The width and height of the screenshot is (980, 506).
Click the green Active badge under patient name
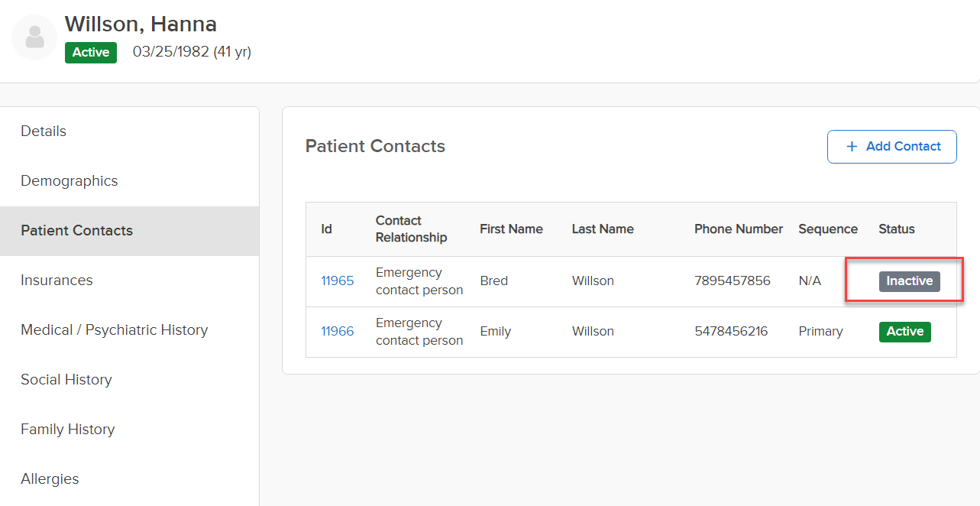[91, 53]
